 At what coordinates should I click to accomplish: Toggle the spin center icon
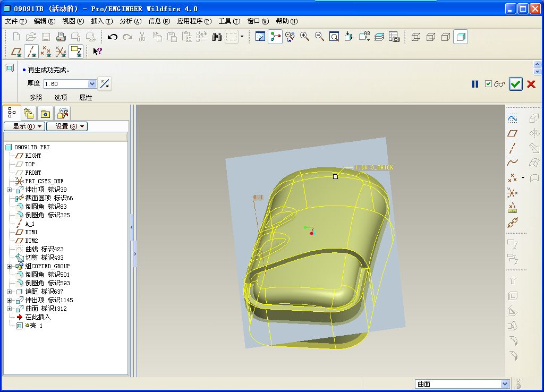(x=275, y=37)
